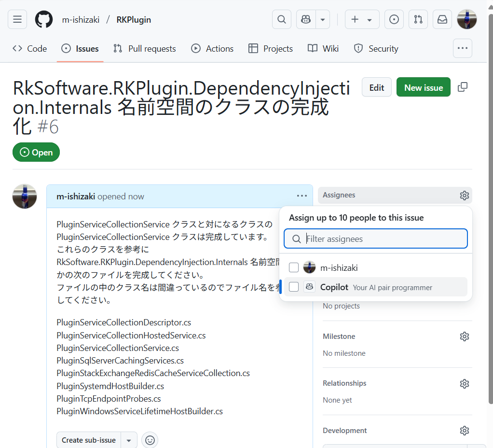Click m-ishizaki avatar in assignee list
The width and height of the screenshot is (493, 448).
coord(309,267)
